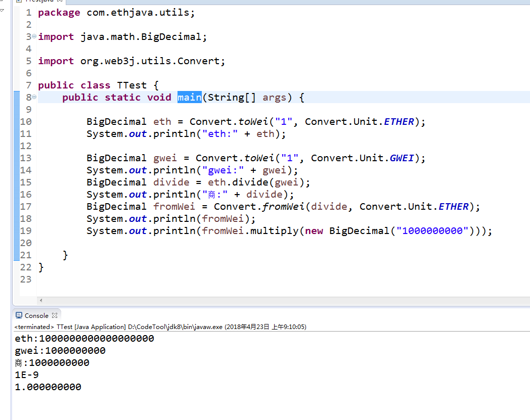Collapse the main method fold on line 8
The height and width of the screenshot is (420, 530).
click(34, 97)
